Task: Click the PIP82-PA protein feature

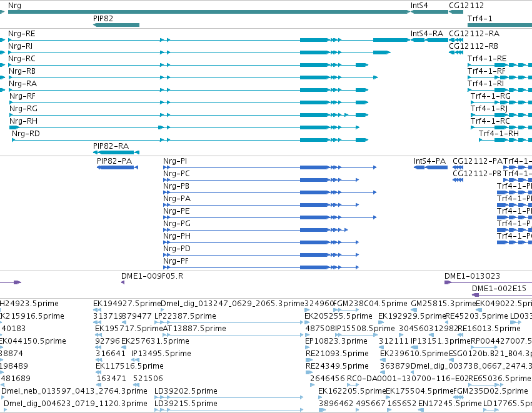Action: [x=114, y=161]
